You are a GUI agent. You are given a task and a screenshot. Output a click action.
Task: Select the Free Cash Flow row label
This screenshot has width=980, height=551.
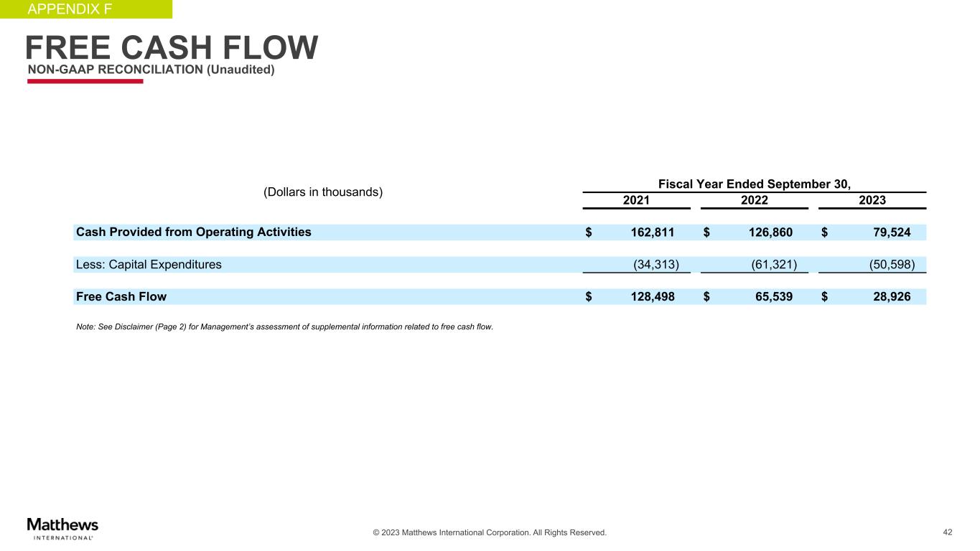[121, 296]
